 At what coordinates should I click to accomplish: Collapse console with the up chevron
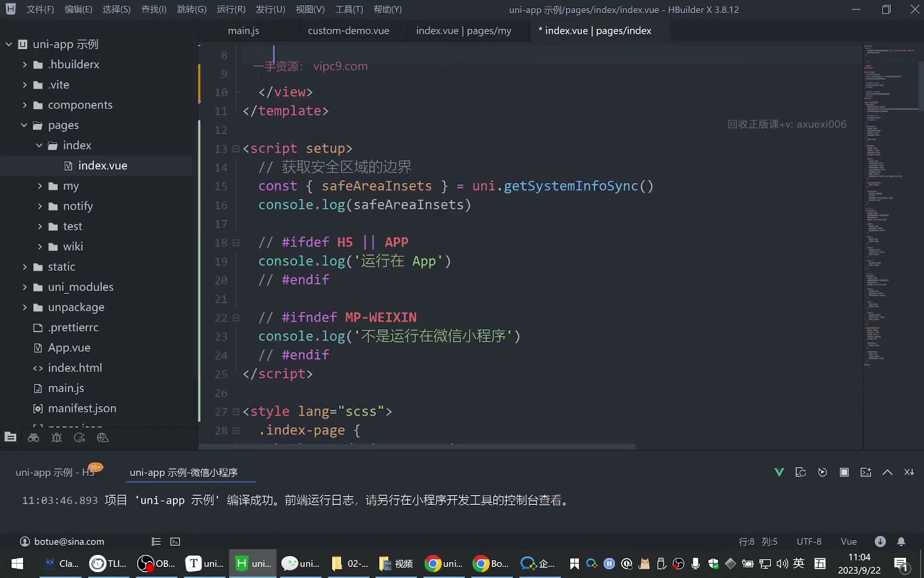pyautogui.click(x=887, y=473)
